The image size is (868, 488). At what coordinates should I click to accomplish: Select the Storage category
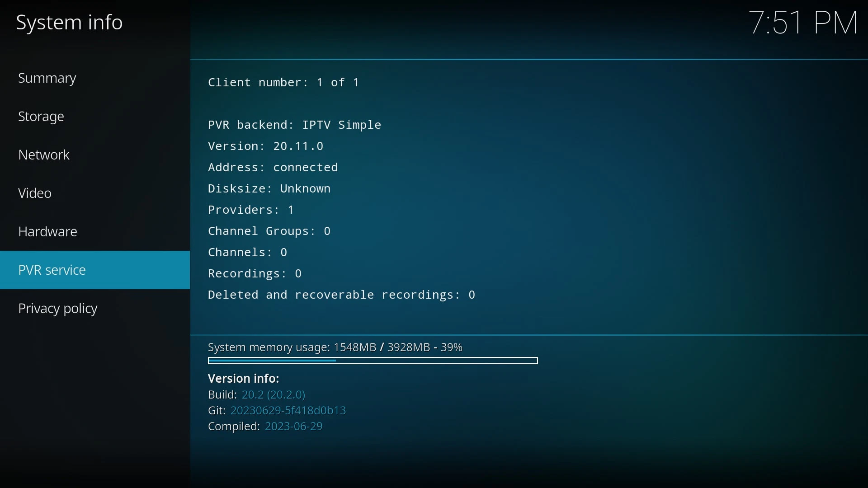pos(95,117)
